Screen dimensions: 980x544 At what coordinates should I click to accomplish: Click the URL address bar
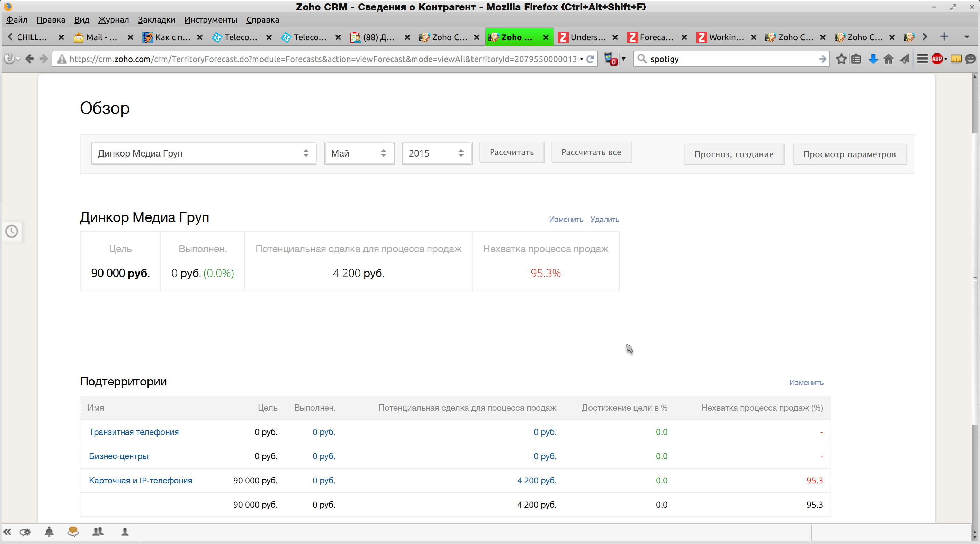(323, 59)
